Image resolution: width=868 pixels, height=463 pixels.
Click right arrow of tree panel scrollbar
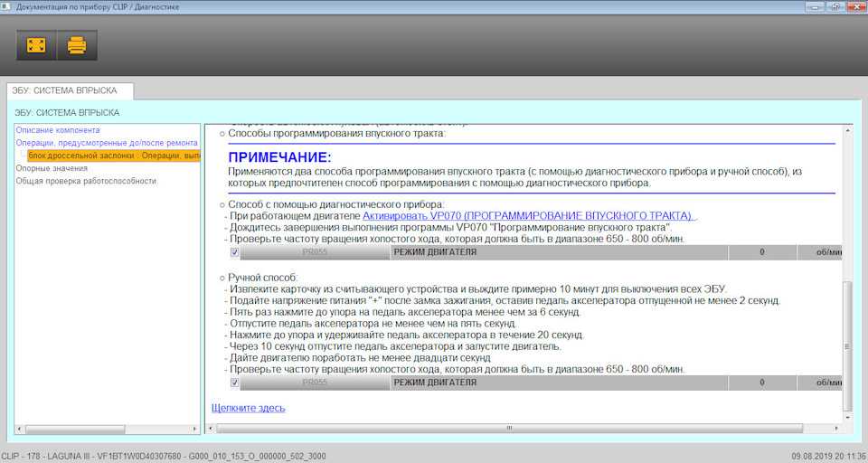(x=194, y=429)
